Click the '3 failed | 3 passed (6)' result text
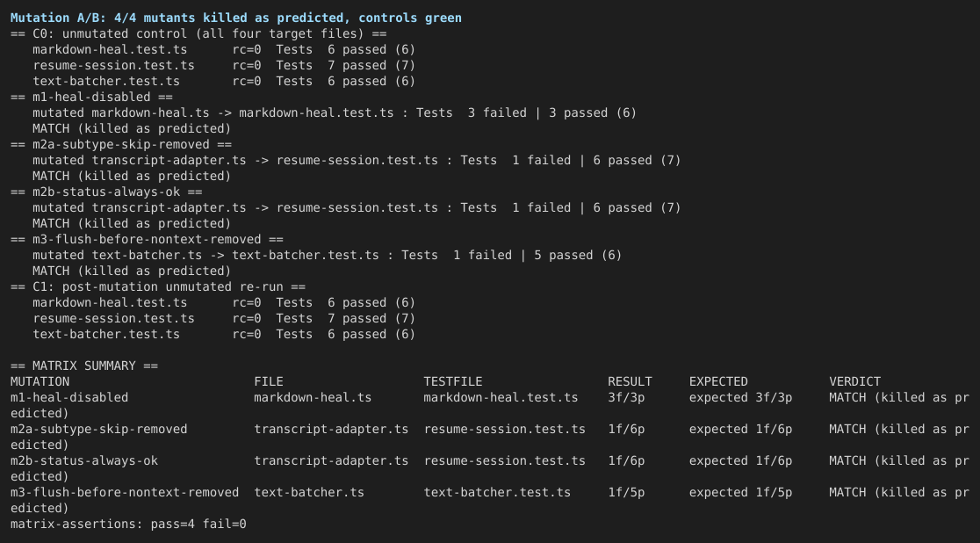Image resolution: width=980 pixels, height=543 pixels. [x=551, y=113]
